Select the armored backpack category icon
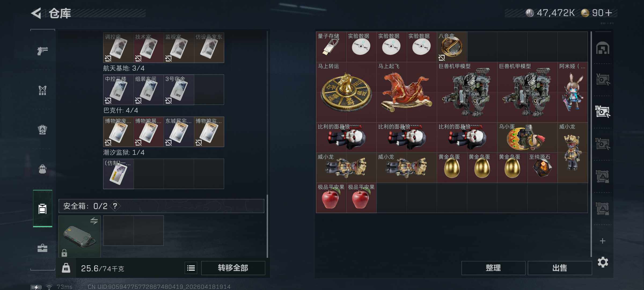This screenshot has width=644, height=290. pyautogui.click(x=42, y=130)
